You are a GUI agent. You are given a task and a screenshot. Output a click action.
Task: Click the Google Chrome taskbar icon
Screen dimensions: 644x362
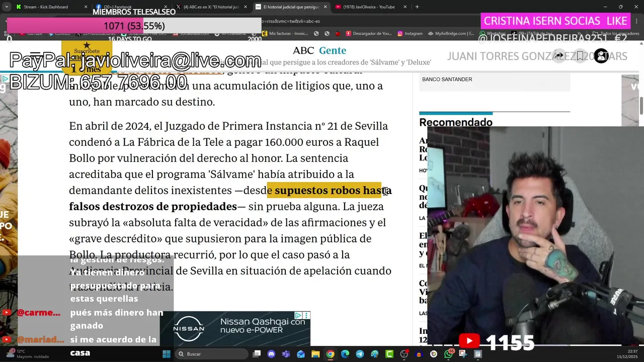(330, 354)
